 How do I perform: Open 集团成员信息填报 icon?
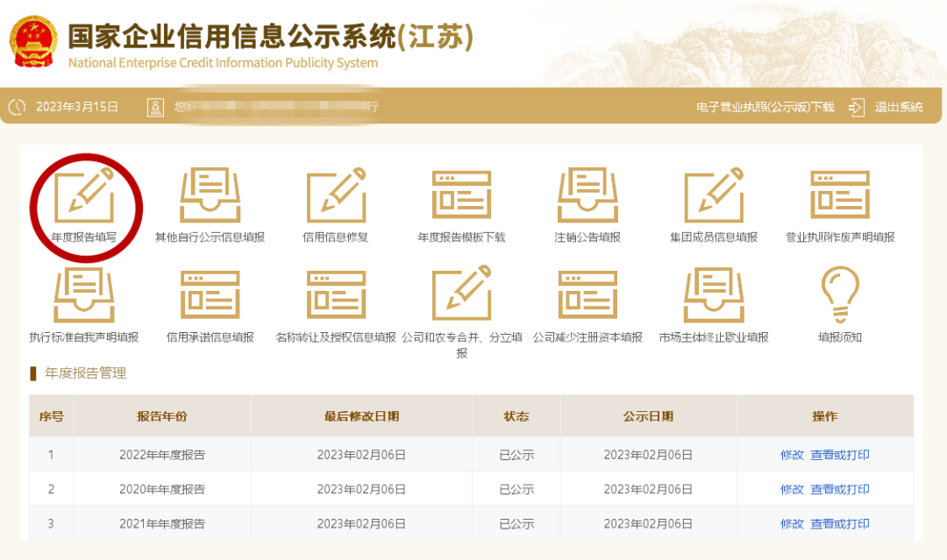pyautogui.click(x=713, y=195)
